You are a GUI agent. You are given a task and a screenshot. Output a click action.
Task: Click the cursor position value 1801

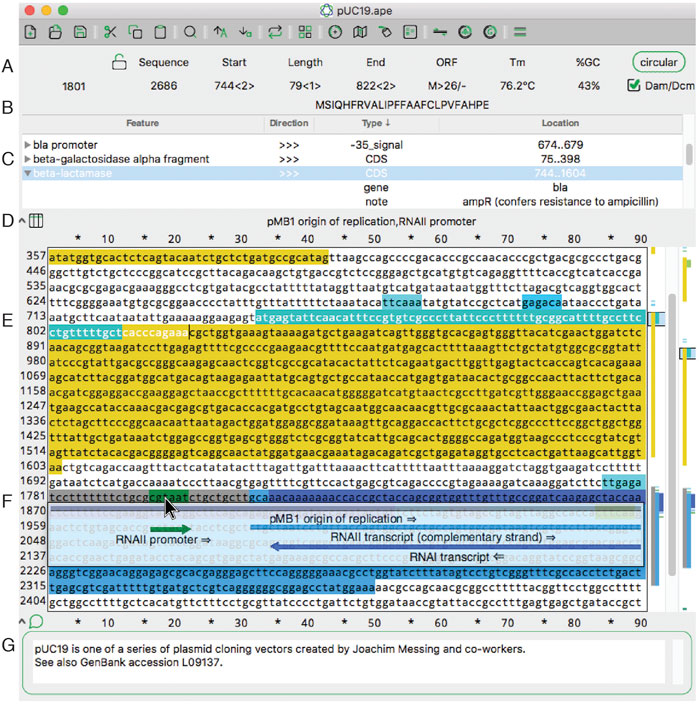[74, 86]
